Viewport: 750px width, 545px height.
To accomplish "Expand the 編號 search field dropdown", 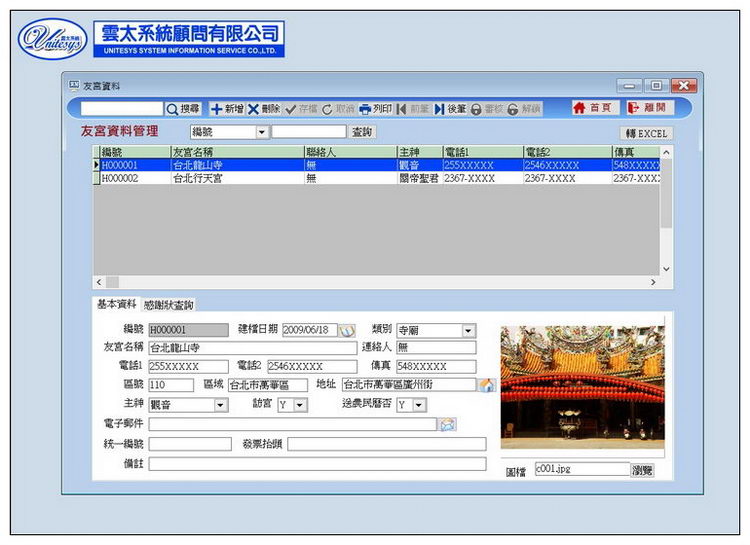I will pos(262,132).
